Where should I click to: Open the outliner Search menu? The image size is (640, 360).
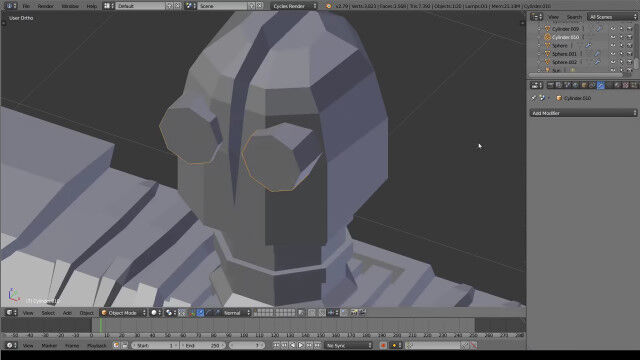(574, 17)
